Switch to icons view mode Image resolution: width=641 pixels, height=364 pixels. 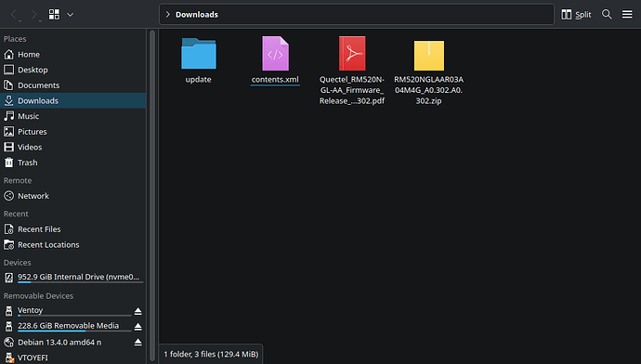tap(54, 14)
